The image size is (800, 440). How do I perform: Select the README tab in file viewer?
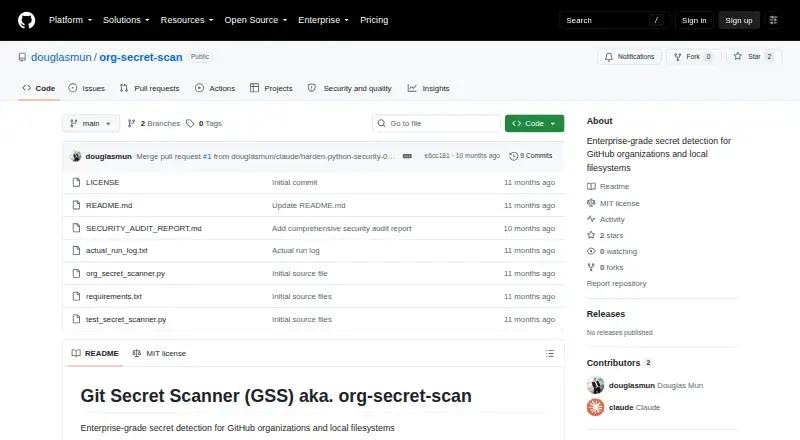95,353
